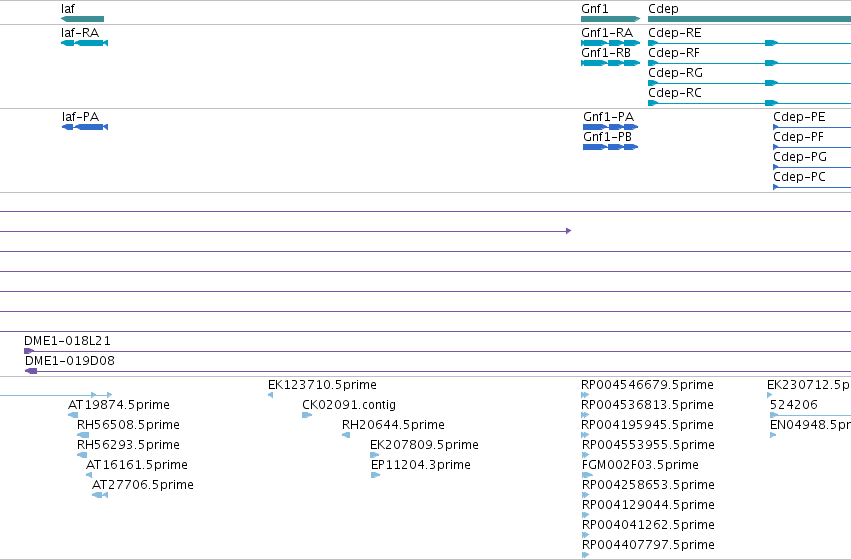Screen dimensions: 851x560
Task: Click BAC clone DME1-019D08
Action: click(x=437, y=371)
